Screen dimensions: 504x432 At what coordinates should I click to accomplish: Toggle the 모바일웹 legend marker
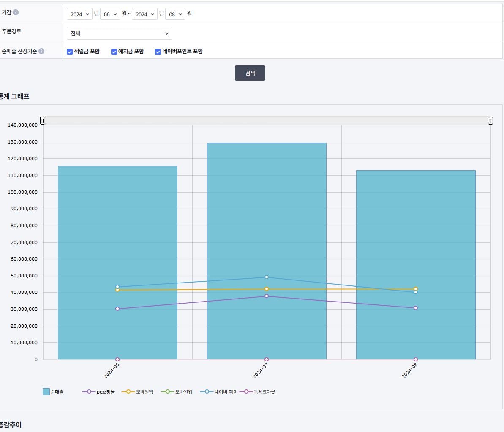[x=128, y=391]
